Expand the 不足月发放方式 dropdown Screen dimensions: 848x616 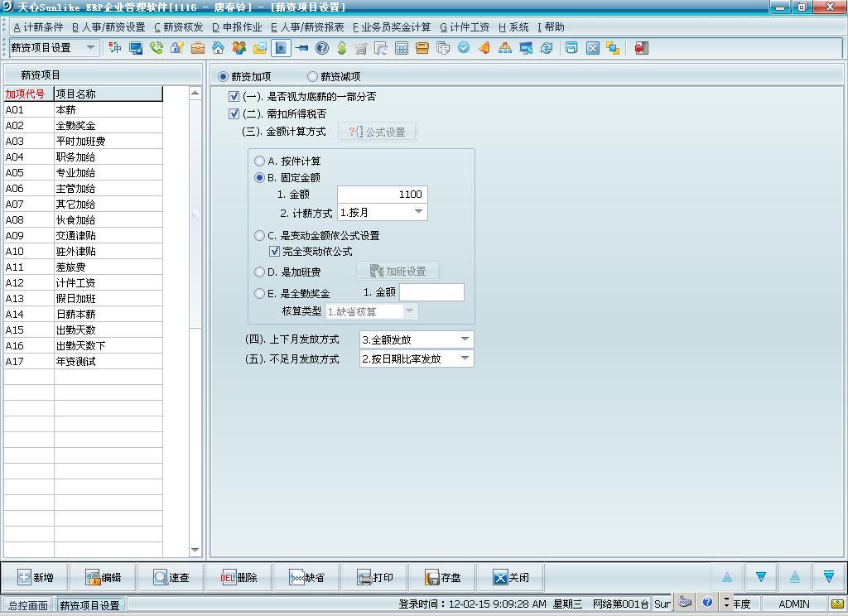pyautogui.click(x=465, y=359)
